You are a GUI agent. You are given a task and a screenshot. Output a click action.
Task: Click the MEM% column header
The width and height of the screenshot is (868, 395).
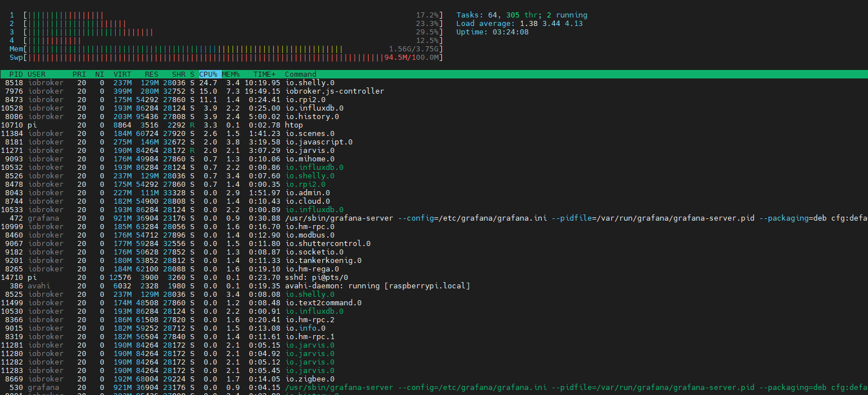pos(230,74)
